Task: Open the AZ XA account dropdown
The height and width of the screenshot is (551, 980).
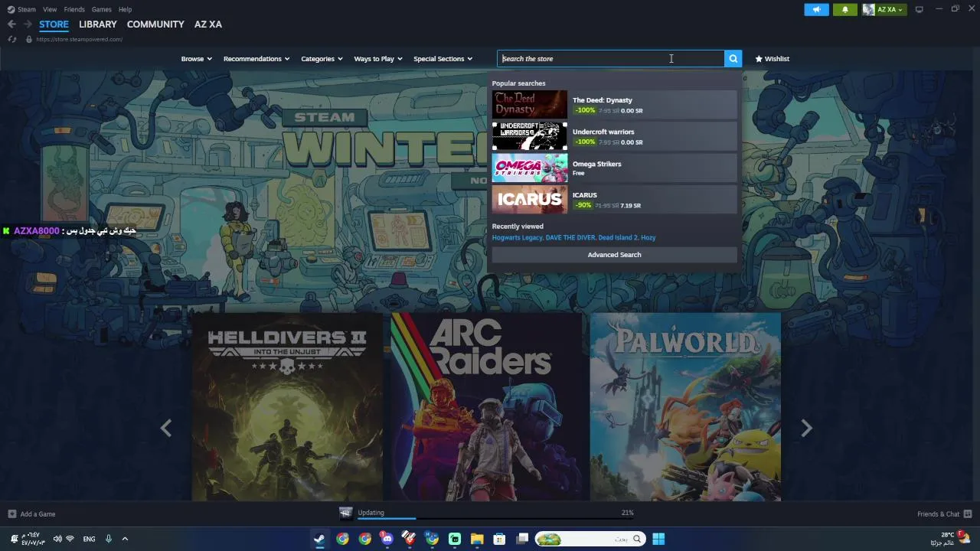Action: coord(884,9)
